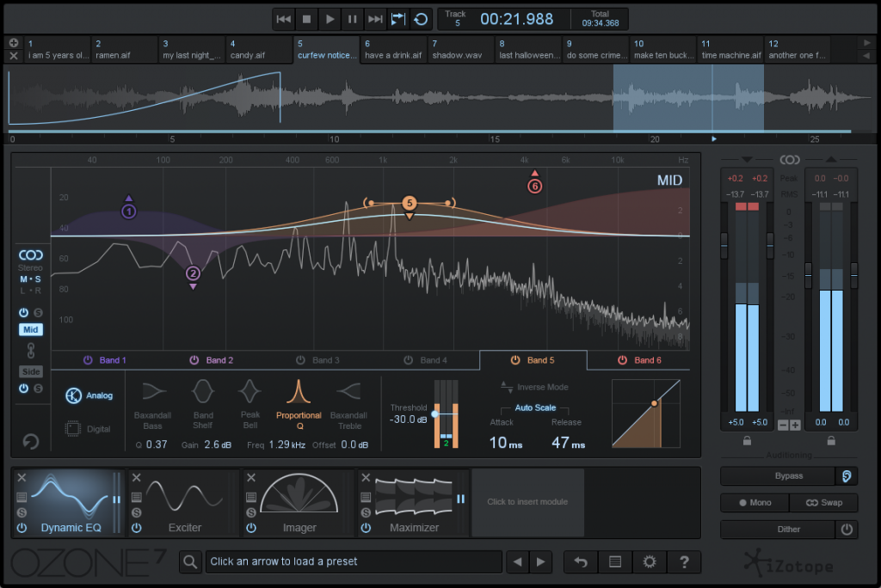This screenshot has height=588, width=881.
Task: Load next preset with the right arrow
Action: tap(541, 561)
